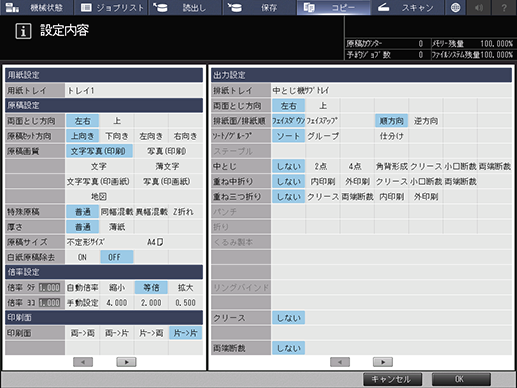Select 下向き original set direction
The image size is (517, 388).
(117, 136)
